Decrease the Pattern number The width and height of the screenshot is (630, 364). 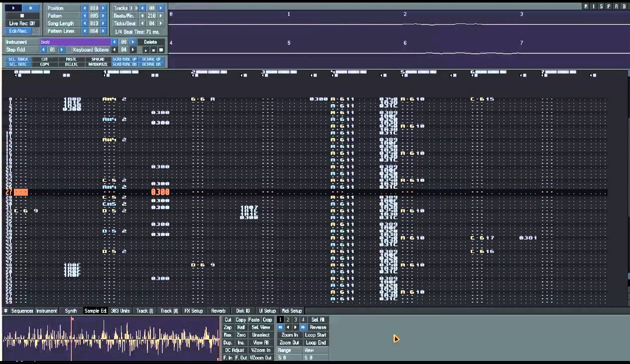coord(85,16)
